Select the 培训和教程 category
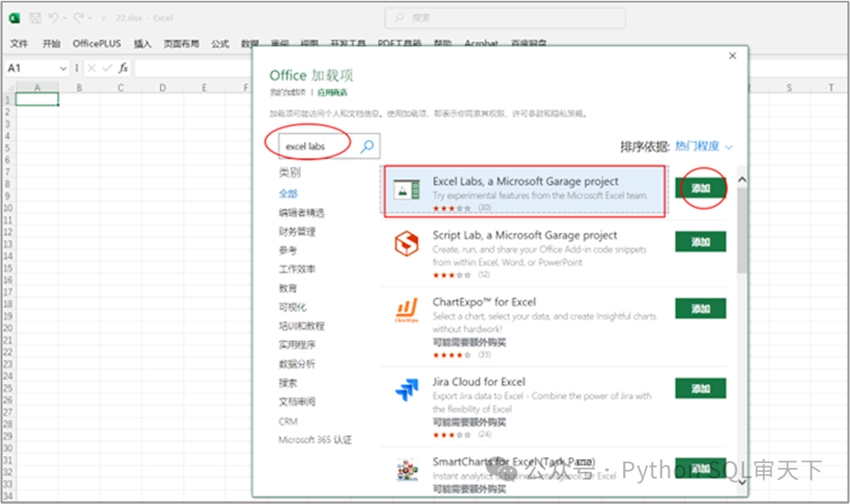Viewport: 850px width, 504px height. (x=301, y=326)
